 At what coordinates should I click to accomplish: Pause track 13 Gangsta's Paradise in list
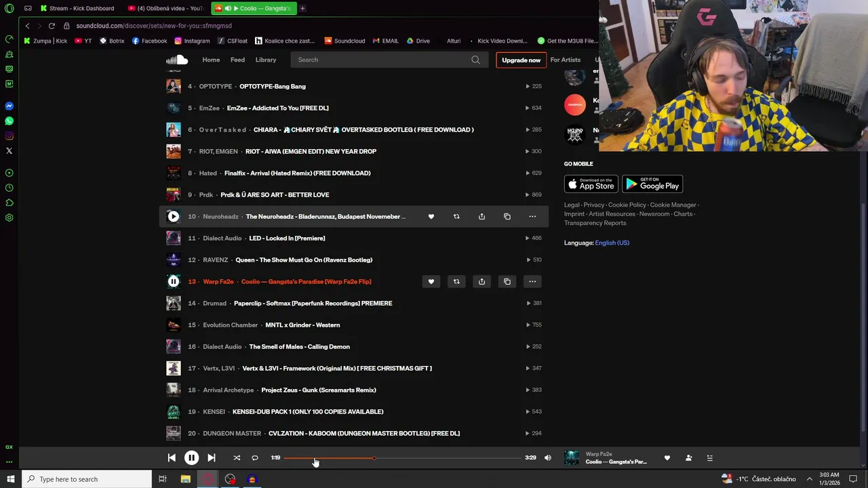pos(174,281)
